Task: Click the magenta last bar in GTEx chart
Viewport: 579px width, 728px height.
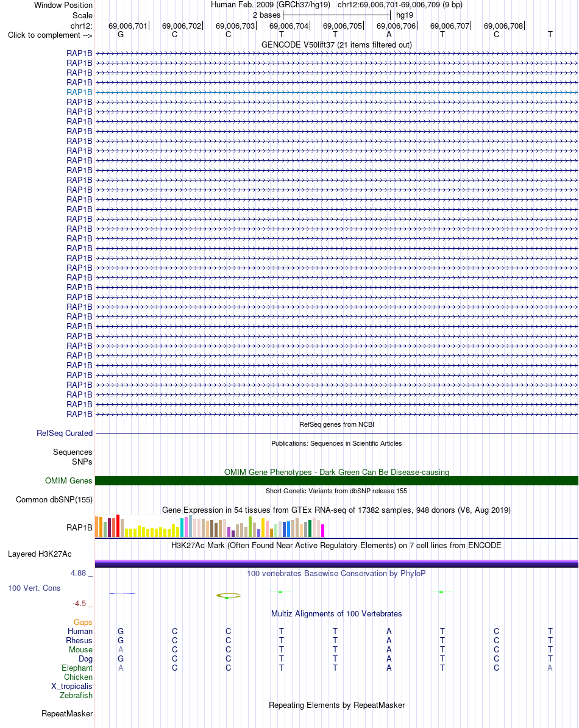Action: (323, 530)
